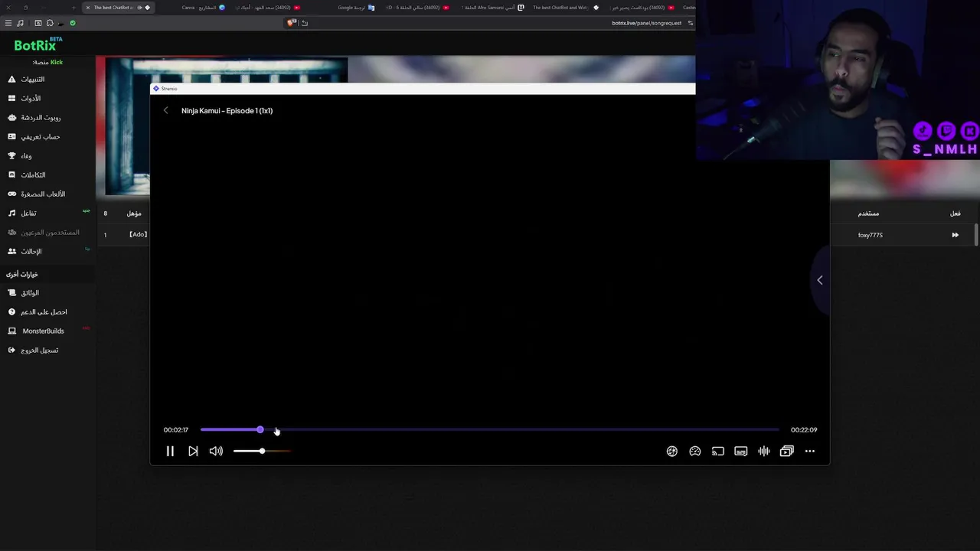Screen dimensions: 980x551
Task: Seek on the video progress bar
Action: 489,430
